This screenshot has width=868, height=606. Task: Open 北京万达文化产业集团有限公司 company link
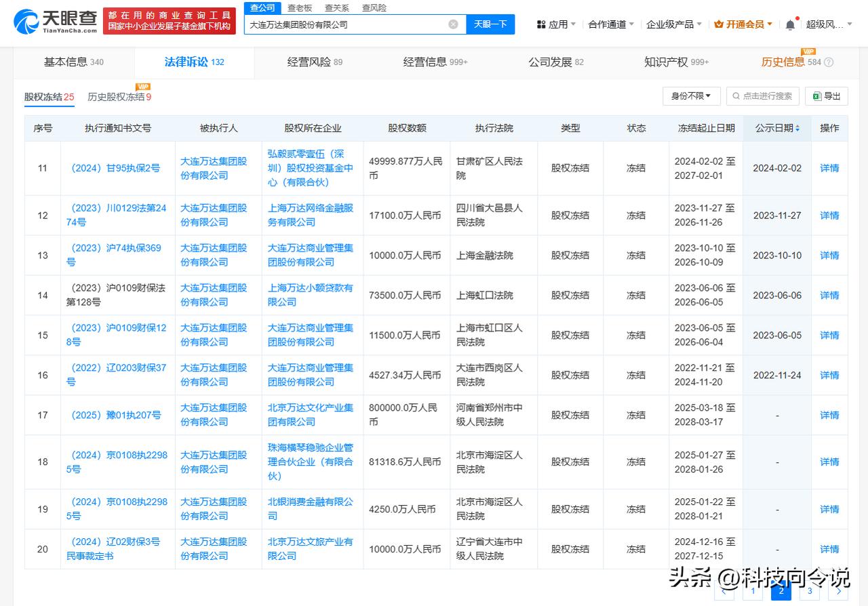click(x=311, y=415)
